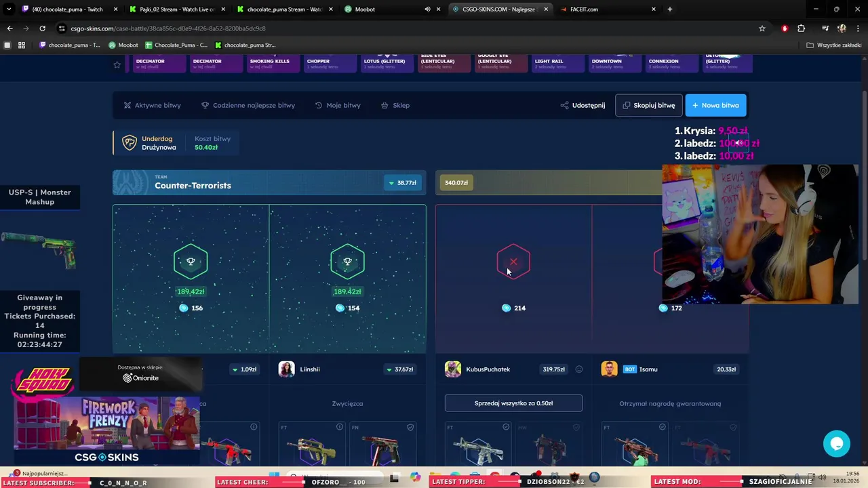The width and height of the screenshot is (868, 488).
Task: Click the DOWNTOWN drop in the ticker
Action: click(614, 63)
